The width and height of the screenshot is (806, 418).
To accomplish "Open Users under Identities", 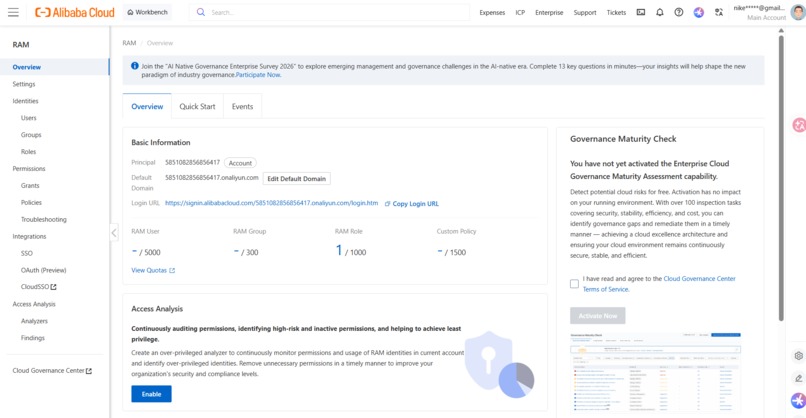I will pos(29,118).
